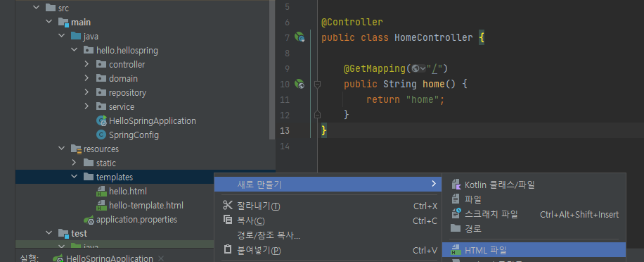Click the Cut scissors icon in context menu

[228, 205]
